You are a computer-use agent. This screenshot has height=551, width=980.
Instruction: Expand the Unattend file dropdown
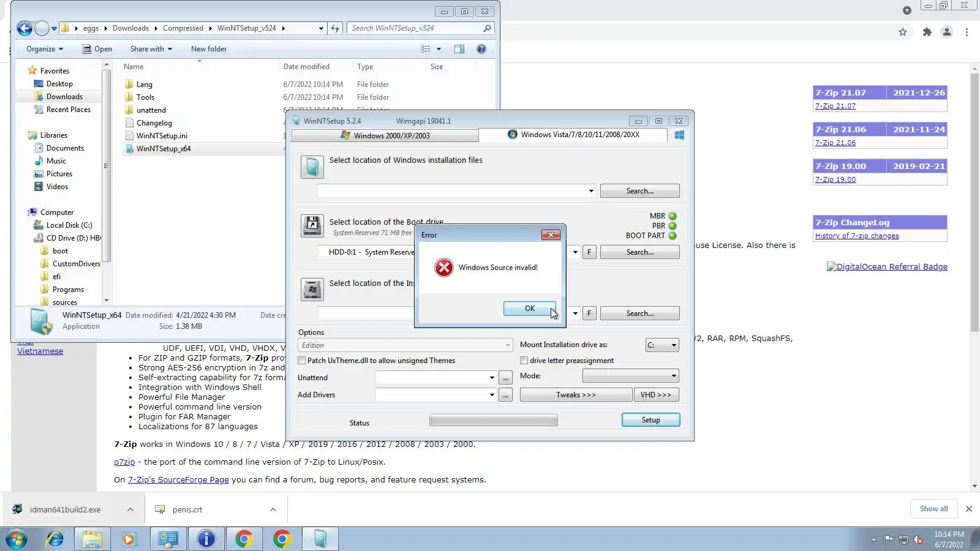coord(492,378)
